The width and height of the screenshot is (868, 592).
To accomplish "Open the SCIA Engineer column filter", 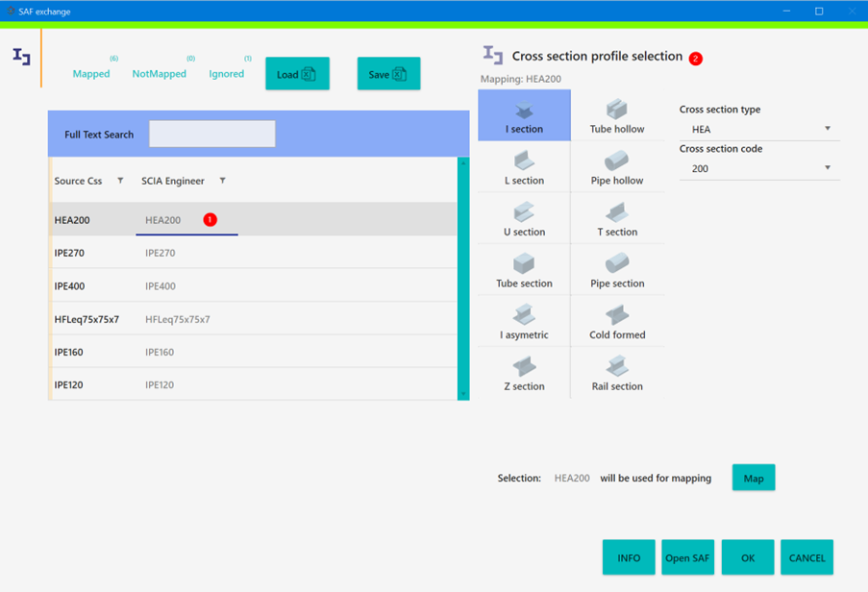I will [x=222, y=181].
